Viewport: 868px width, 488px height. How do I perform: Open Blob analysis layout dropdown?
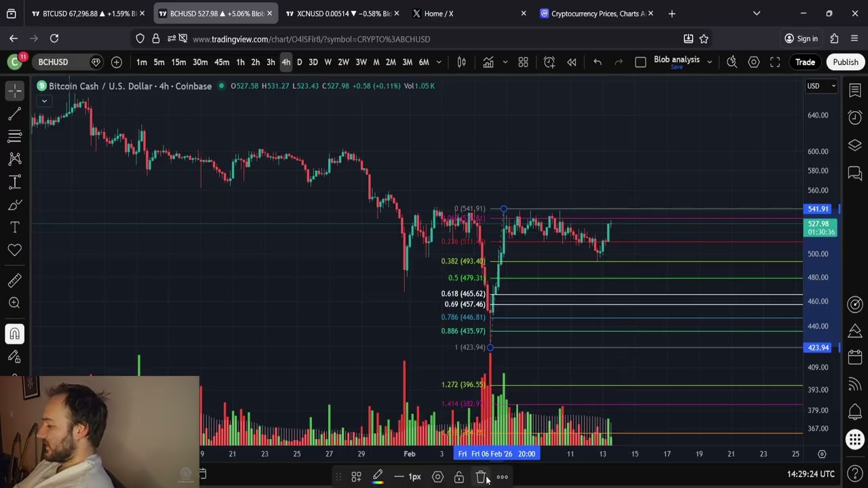[x=709, y=62]
